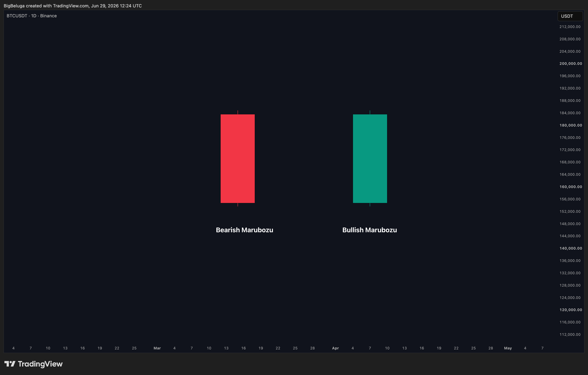Click the TradingView logo

click(33, 364)
